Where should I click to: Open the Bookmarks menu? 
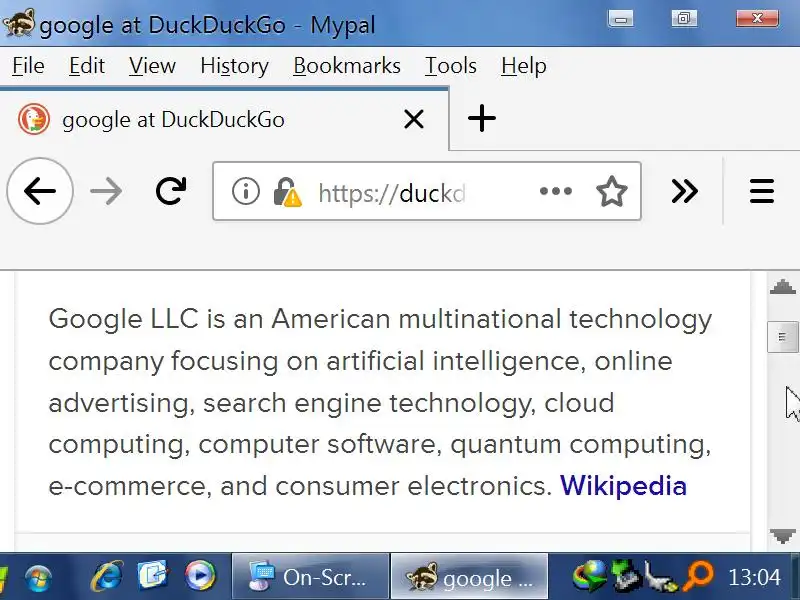pos(347,66)
